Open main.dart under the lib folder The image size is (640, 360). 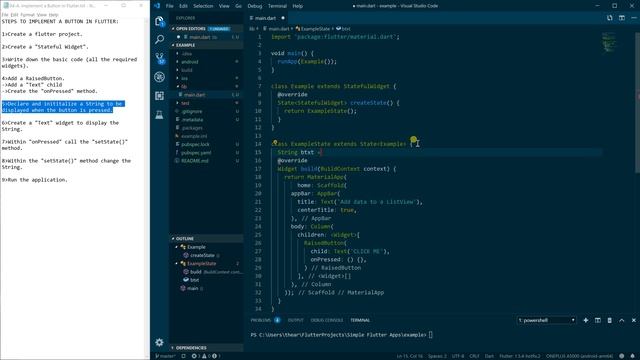(194, 95)
